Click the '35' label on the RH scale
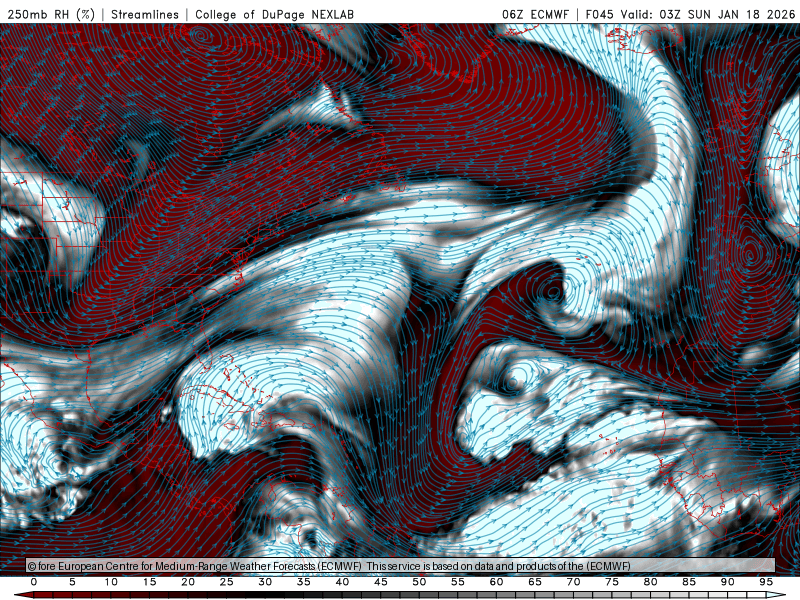 pos(304,582)
